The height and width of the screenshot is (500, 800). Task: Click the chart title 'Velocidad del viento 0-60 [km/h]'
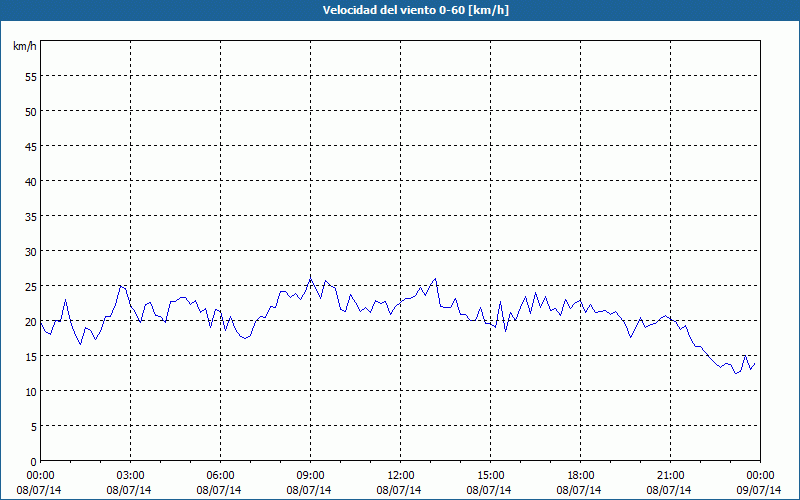click(415, 10)
